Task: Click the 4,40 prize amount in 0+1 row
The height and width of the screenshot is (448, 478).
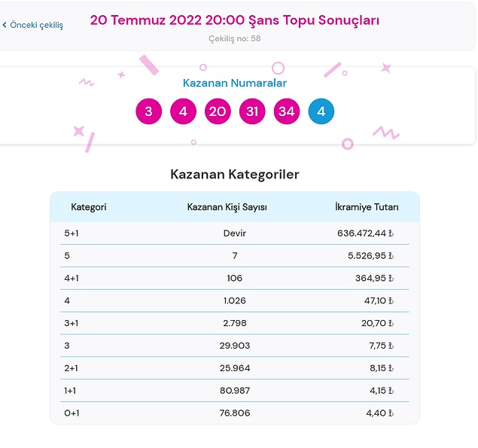Action: pos(376,413)
